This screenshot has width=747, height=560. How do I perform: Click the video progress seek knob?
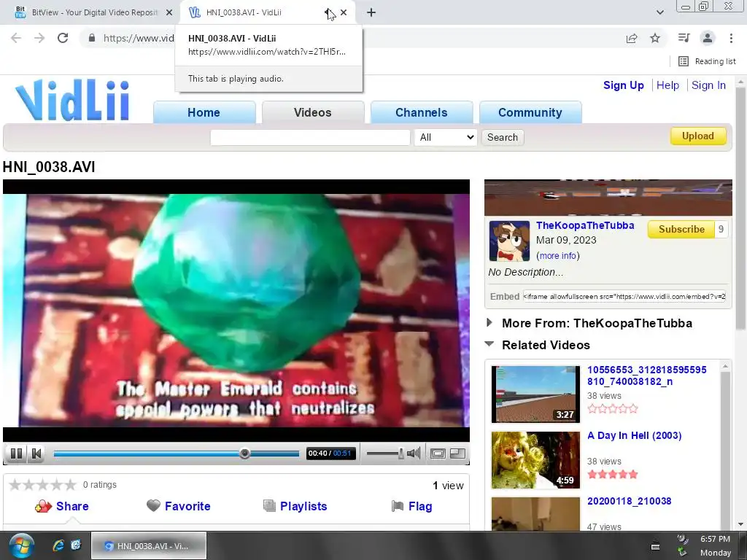(244, 454)
